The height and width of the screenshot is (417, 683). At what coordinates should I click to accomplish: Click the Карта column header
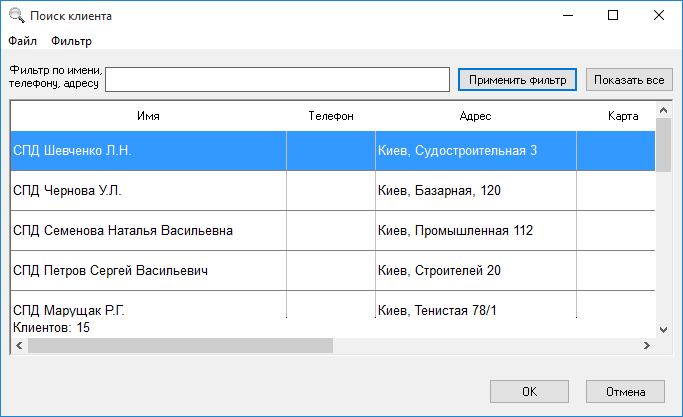coord(623,116)
